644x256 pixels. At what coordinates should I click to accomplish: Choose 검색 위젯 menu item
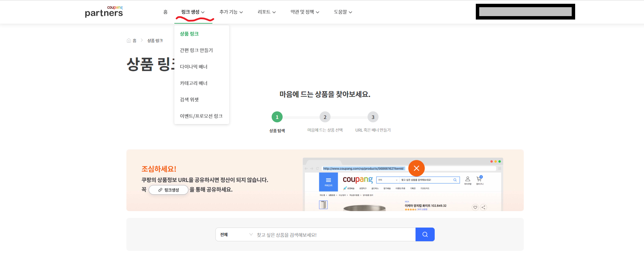point(201,99)
